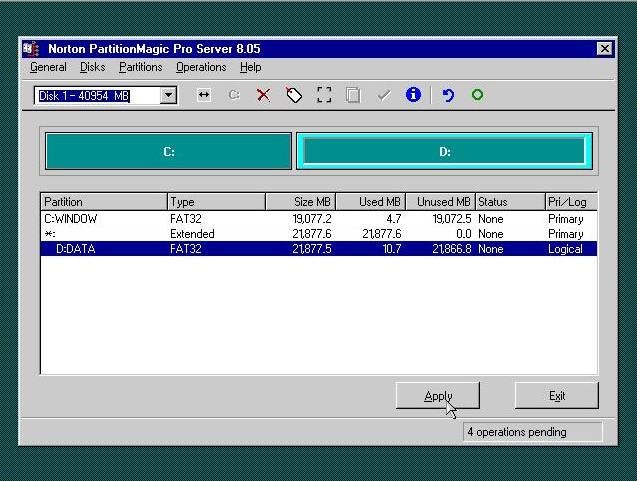637x481 pixels.
Task: Click the Exit button
Action: [557, 396]
